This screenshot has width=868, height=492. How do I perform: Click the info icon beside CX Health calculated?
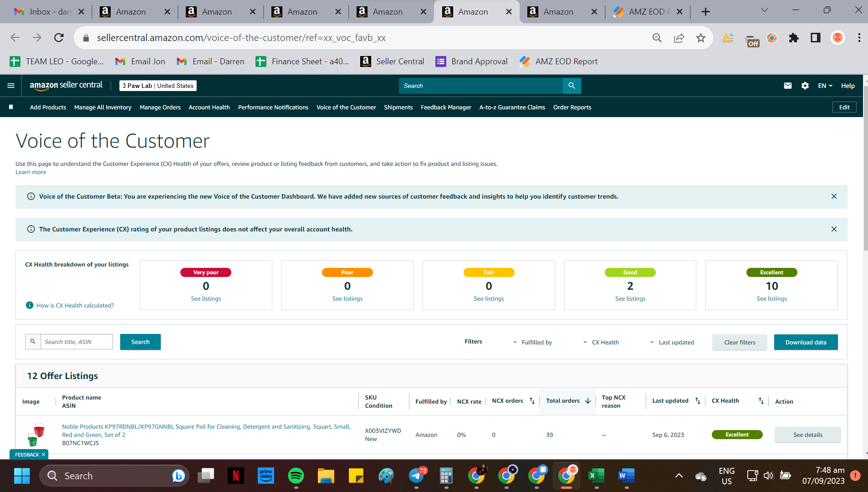[x=30, y=305]
